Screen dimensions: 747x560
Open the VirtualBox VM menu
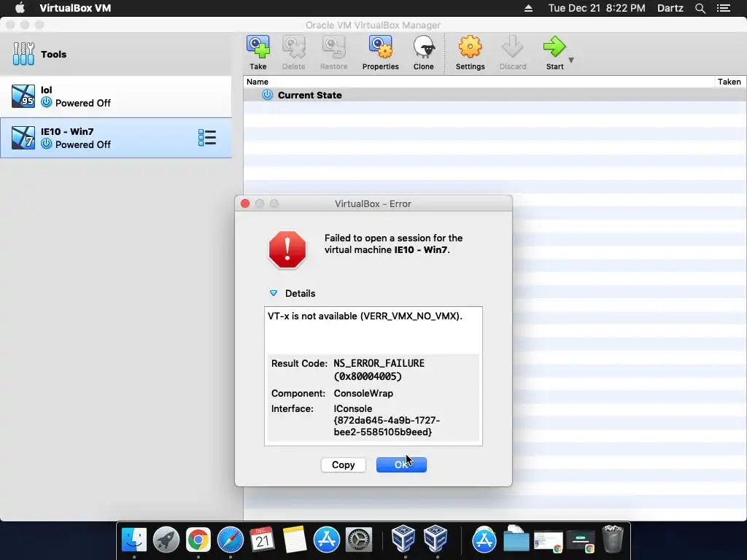point(75,8)
